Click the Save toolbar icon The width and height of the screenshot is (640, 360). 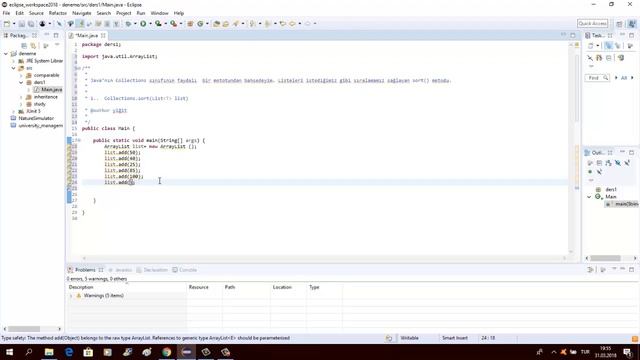tap(22, 24)
